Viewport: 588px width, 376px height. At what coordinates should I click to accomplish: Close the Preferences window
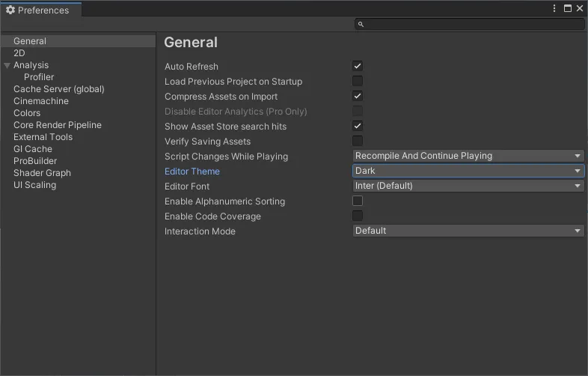point(579,9)
